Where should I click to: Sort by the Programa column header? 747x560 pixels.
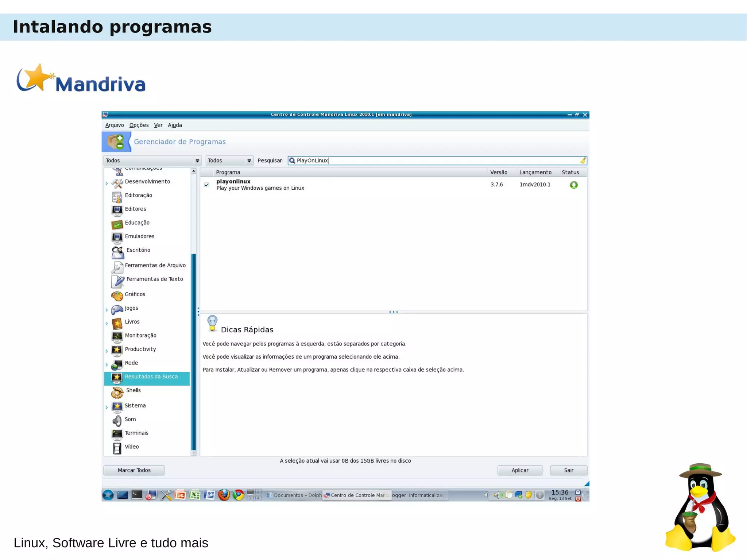coord(351,172)
